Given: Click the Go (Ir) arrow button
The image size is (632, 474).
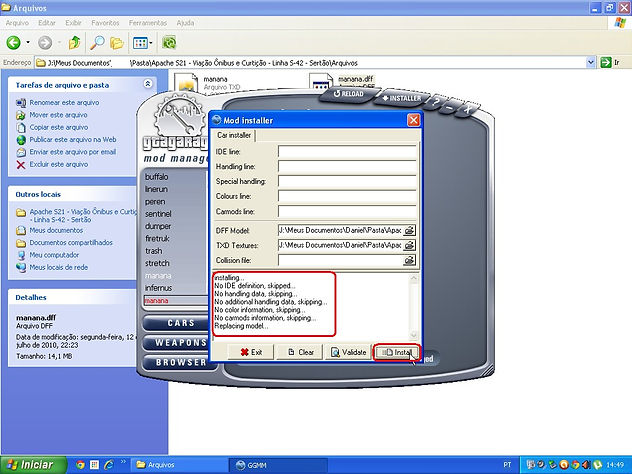Looking at the screenshot, I should (605, 62).
